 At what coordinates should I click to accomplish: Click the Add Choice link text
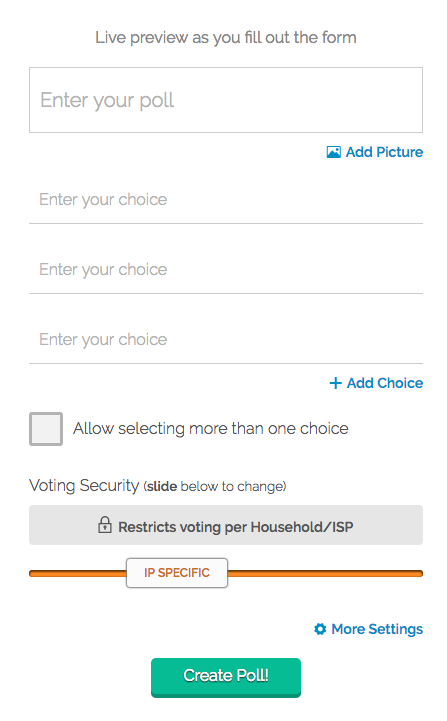[385, 383]
